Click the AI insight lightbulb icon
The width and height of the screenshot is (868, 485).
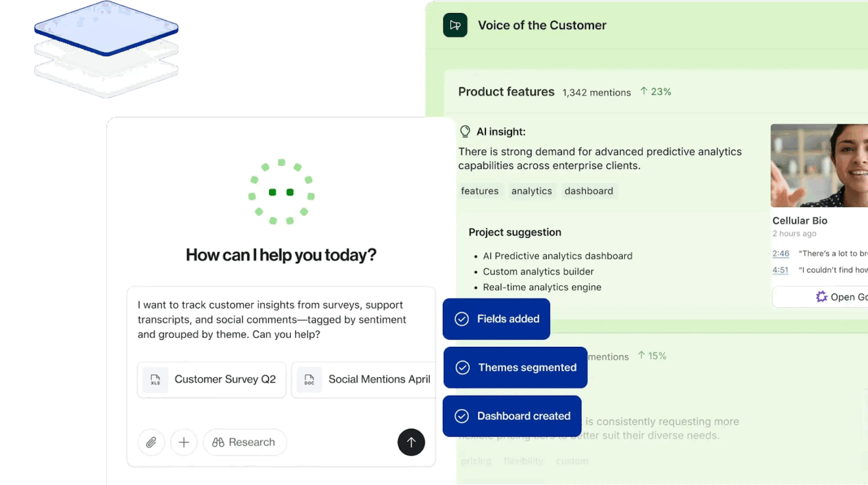464,131
